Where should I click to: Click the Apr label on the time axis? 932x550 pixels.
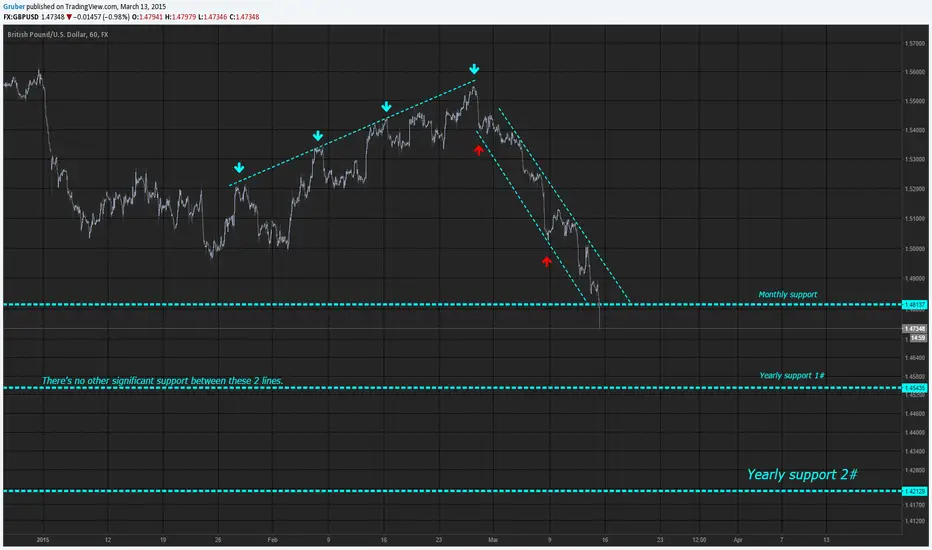click(738, 540)
